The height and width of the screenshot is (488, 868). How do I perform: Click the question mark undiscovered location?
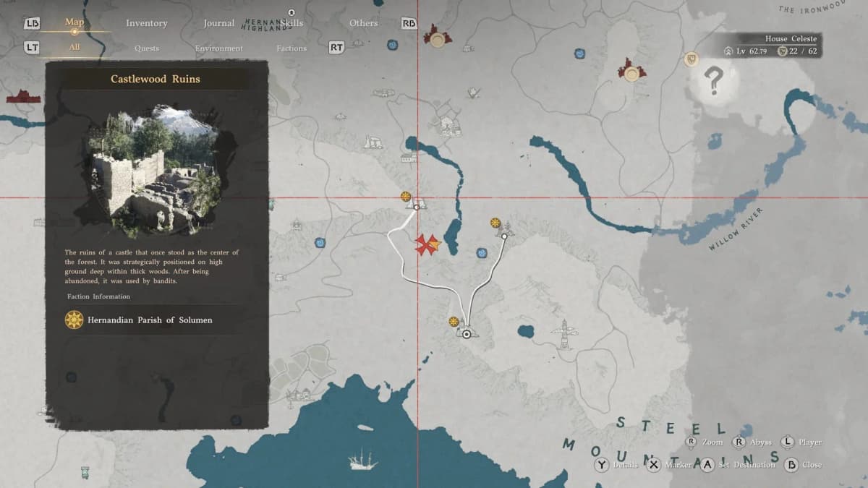pyautogui.click(x=713, y=81)
